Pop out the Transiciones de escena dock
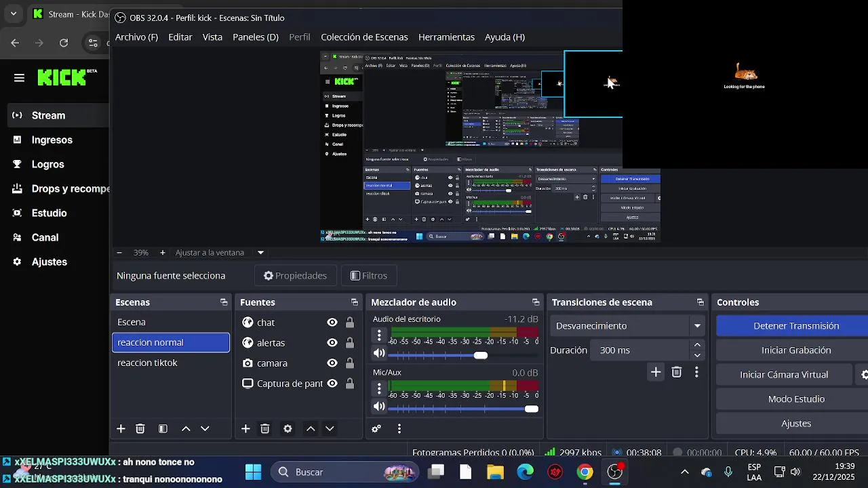Viewport: 868px width, 488px height. pos(701,302)
